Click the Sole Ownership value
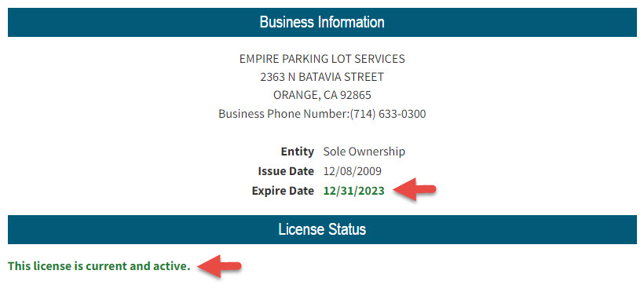The width and height of the screenshot is (644, 296). [x=364, y=152]
